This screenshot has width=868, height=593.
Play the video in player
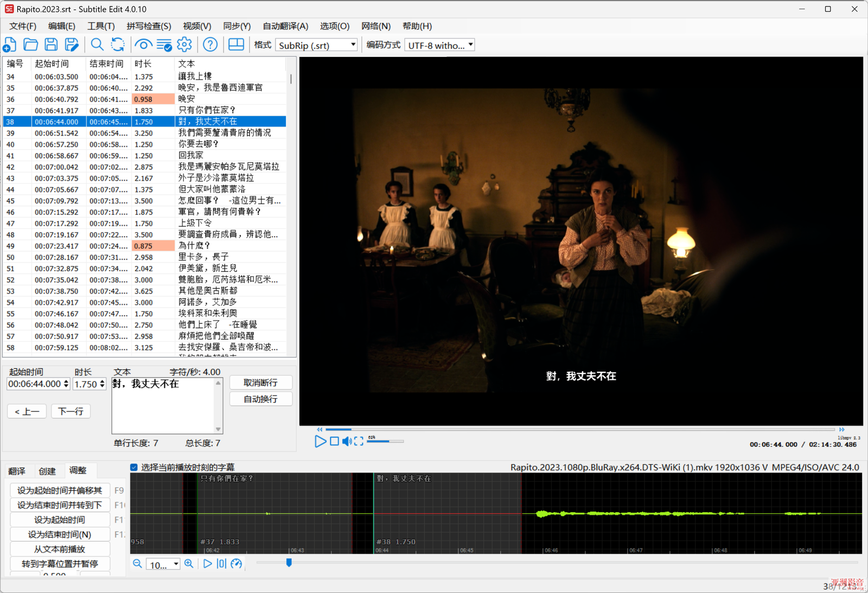click(320, 442)
